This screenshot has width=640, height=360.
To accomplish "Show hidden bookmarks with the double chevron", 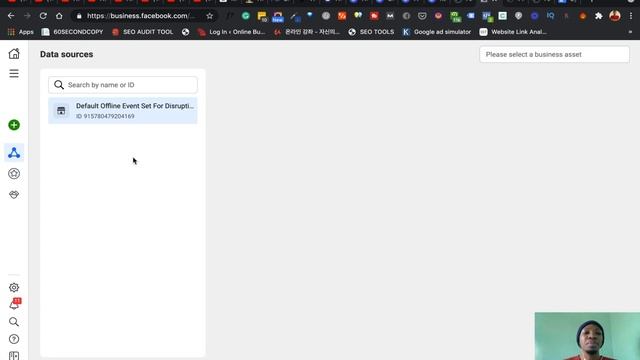I will point(630,32).
